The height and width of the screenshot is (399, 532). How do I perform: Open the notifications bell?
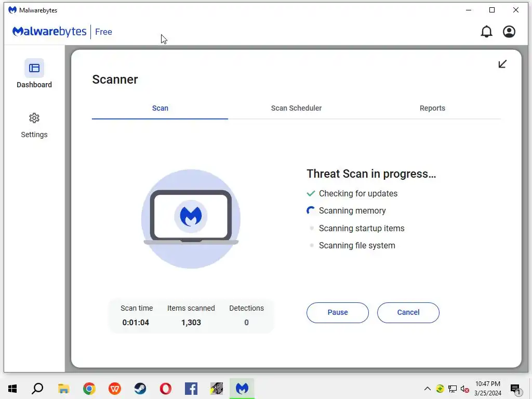(x=486, y=32)
